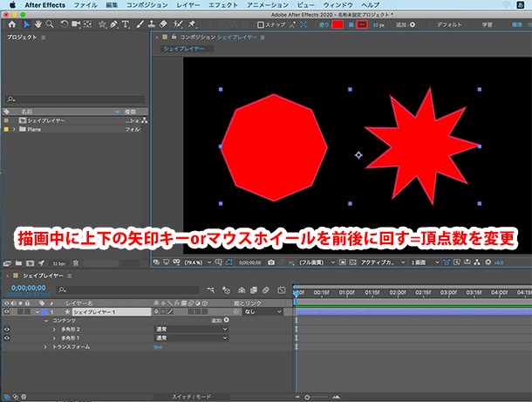
Task: Enable frame blending icon in timeline
Action: pos(254,290)
